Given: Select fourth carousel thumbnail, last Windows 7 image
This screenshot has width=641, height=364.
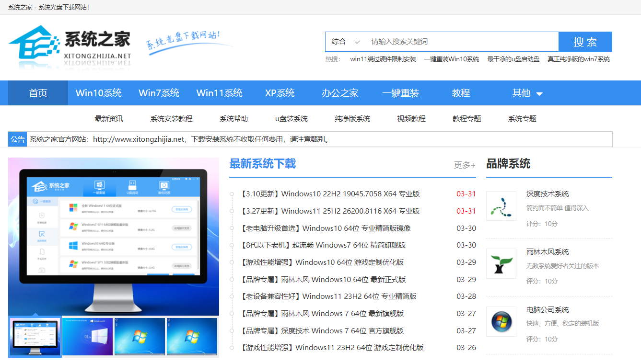Looking at the screenshot, I should click(192, 337).
